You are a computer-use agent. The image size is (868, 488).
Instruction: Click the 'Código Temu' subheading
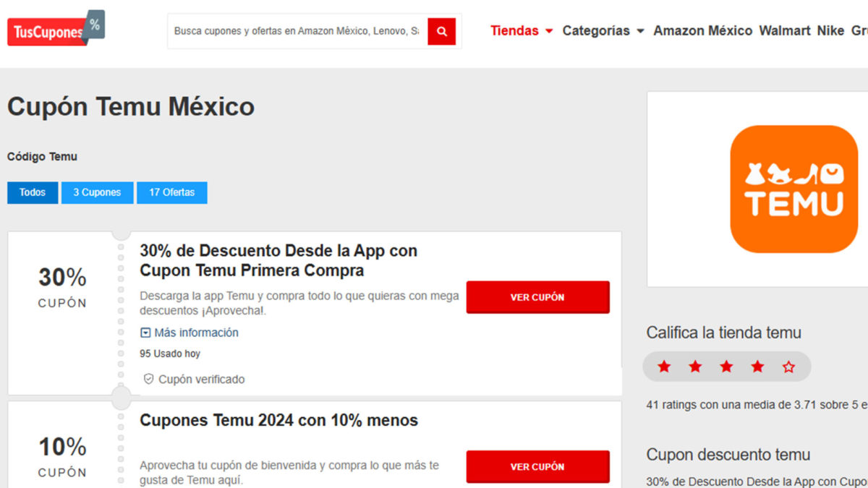[42, 156]
